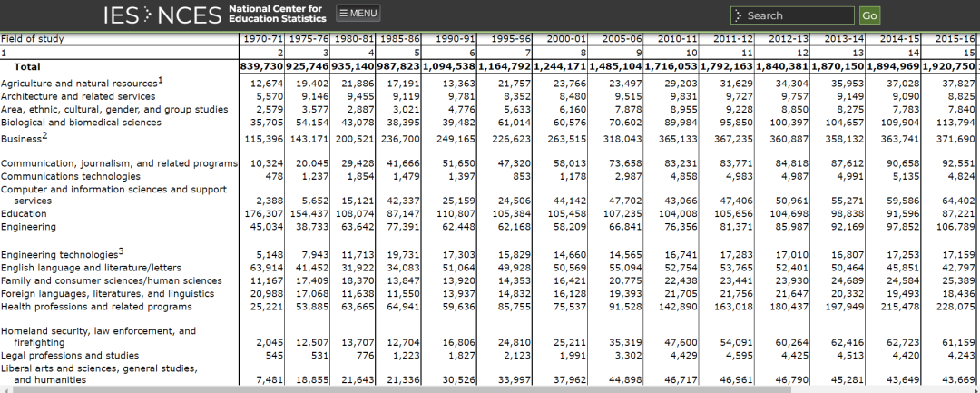
Task: Click footnote 2 beside Business
Action: (45, 135)
